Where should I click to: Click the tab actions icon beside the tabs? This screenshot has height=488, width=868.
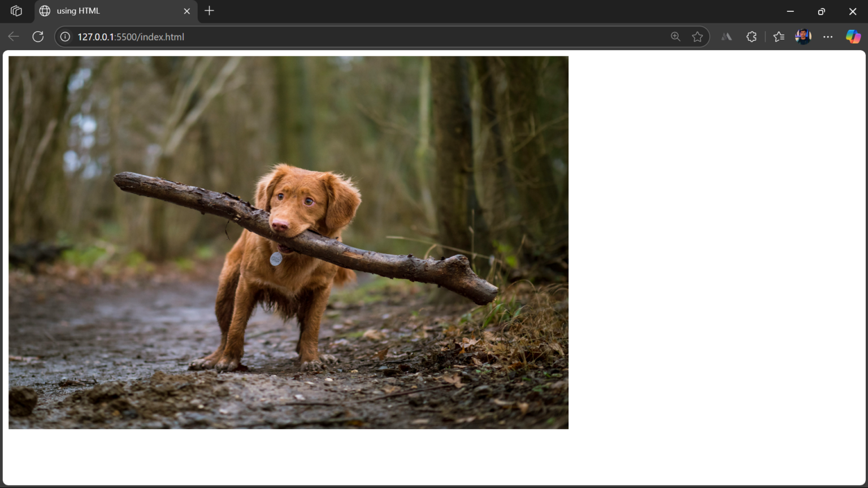(x=16, y=11)
